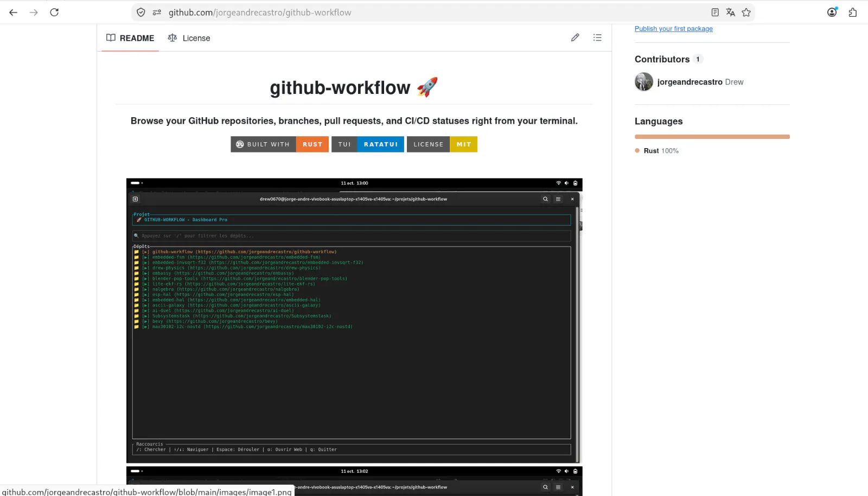Click the Built with Rust badge
The image size is (868, 496).
pyautogui.click(x=279, y=144)
